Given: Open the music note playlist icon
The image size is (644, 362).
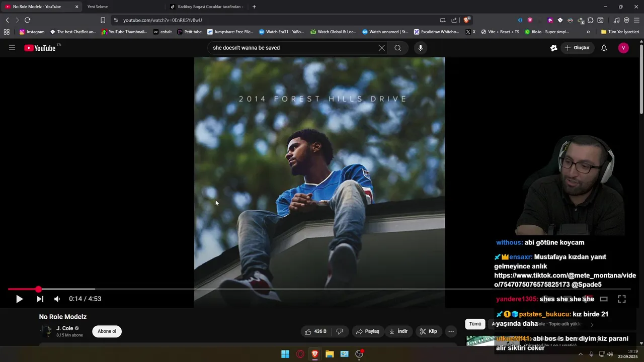Looking at the screenshot, I should click(x=616, y=20).
